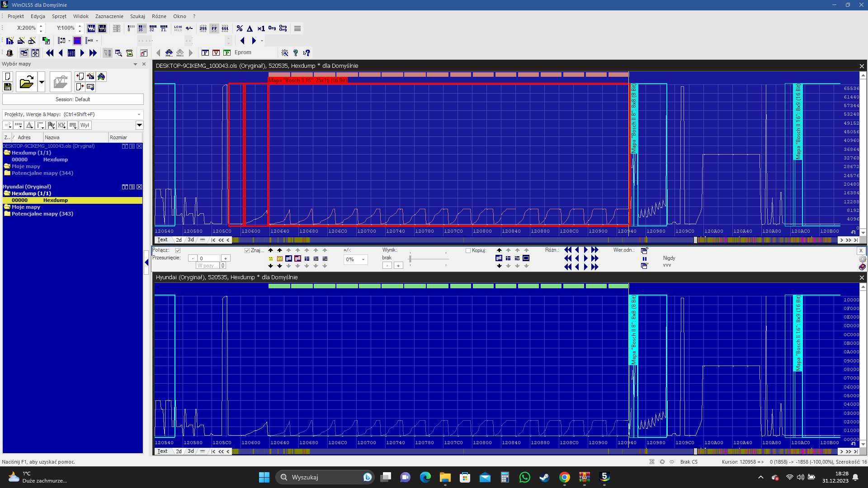The height and width of the screenshot is (488, 868).
Task: Toggle the Znaj... checkbox
Action: [x=247, y=250]
